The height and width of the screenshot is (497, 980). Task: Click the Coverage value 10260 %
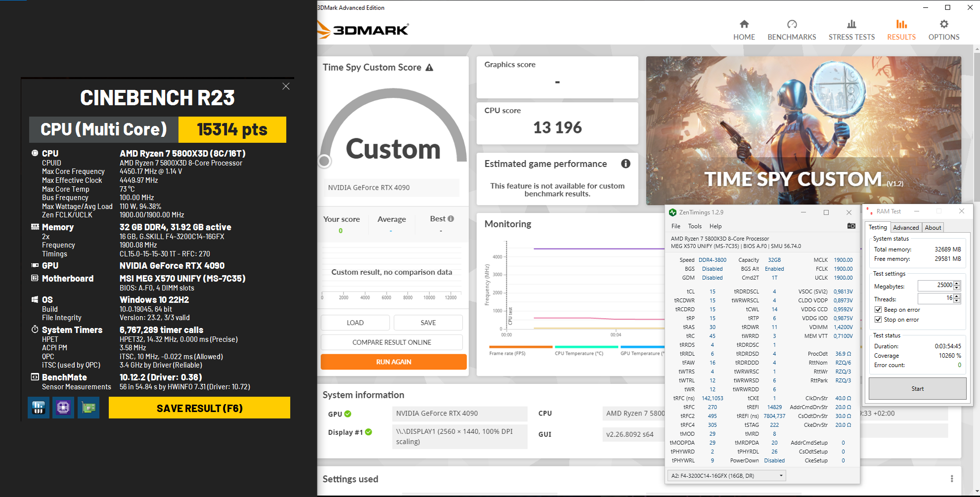tap(950, 356)
